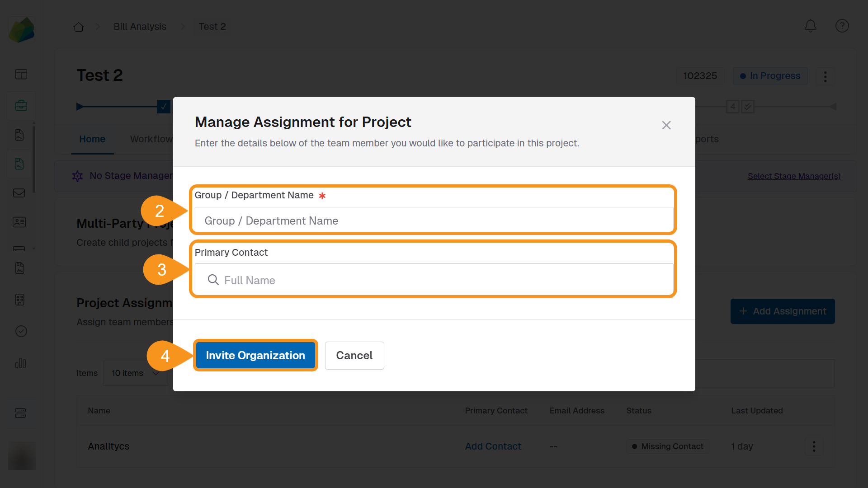Expand stage 4 marker on workflow progress bar

coord(732,106)
